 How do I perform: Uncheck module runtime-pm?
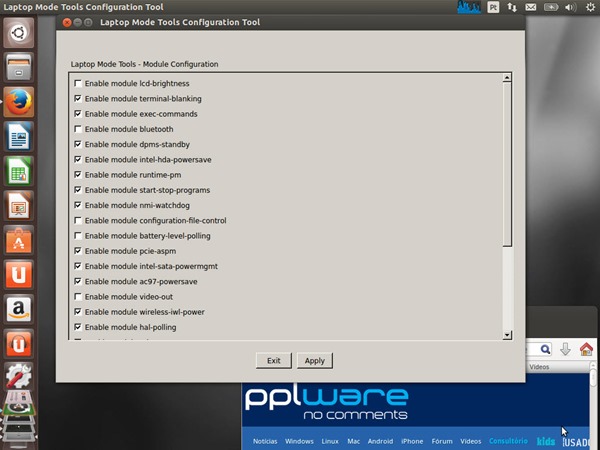(78, 174)
